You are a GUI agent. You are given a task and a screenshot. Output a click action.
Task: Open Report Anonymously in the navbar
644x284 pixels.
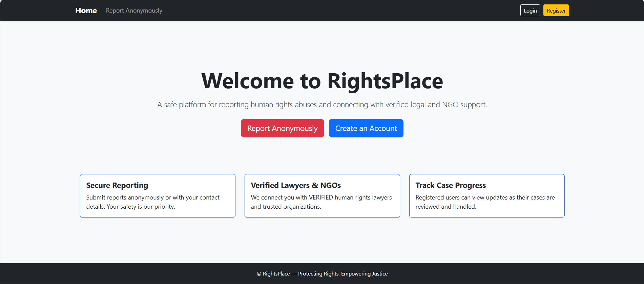[x=134, y=11]
